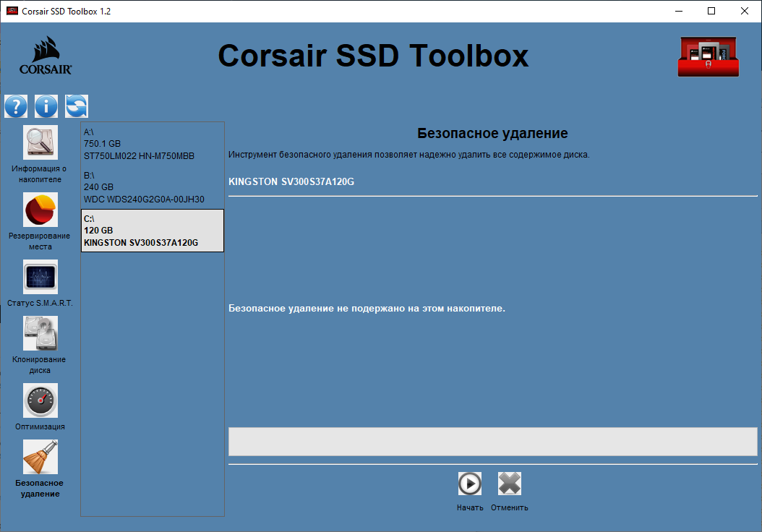Click the 'Безопасное удаление не подержано' message
The image size is (762, 532).
367,309
